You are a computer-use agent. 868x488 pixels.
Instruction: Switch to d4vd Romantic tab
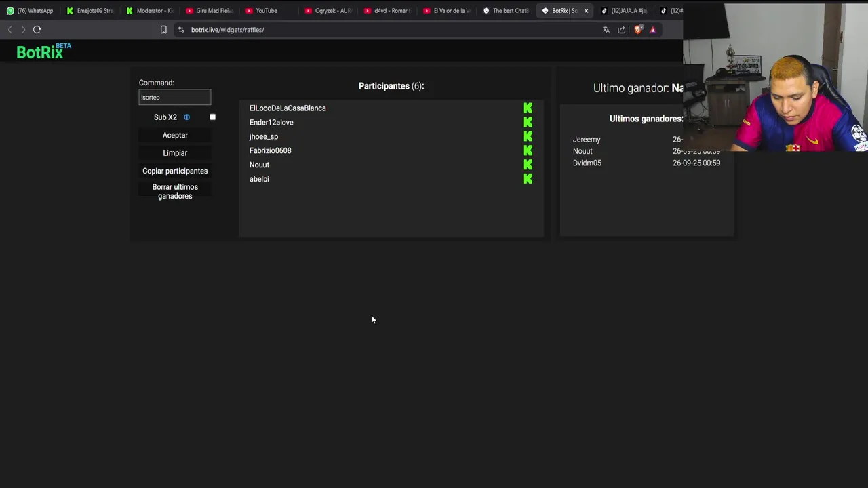(388, 11)
